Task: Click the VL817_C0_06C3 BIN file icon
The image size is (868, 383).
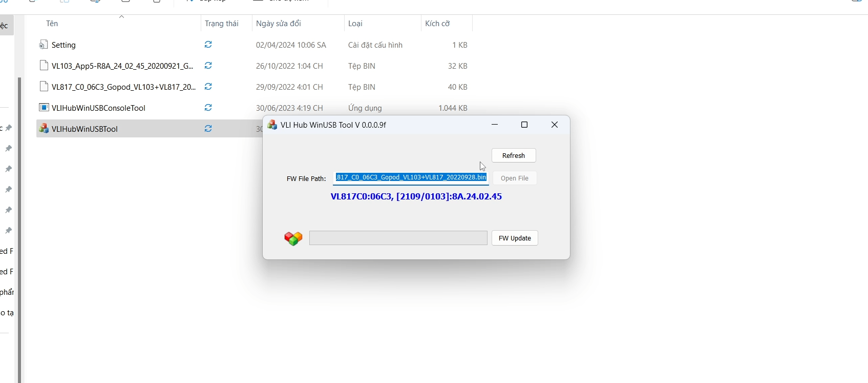Action: click(x=44, y=87)
